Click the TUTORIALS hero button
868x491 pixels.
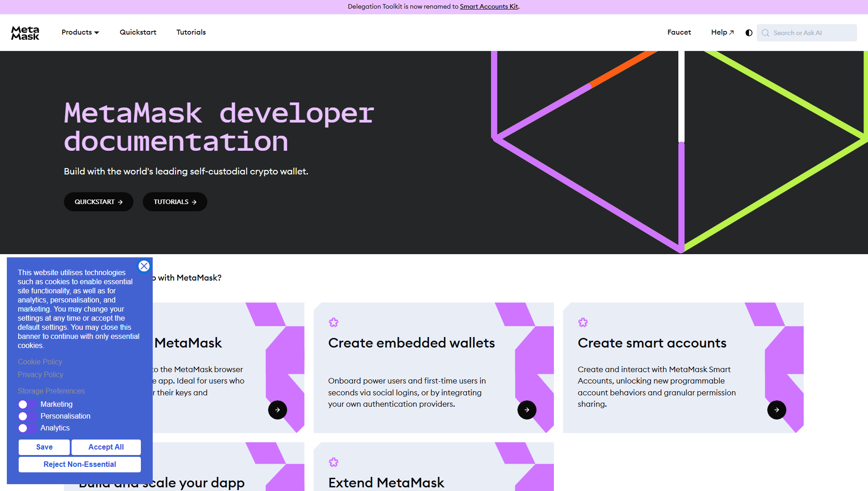(x=175, y=202)
